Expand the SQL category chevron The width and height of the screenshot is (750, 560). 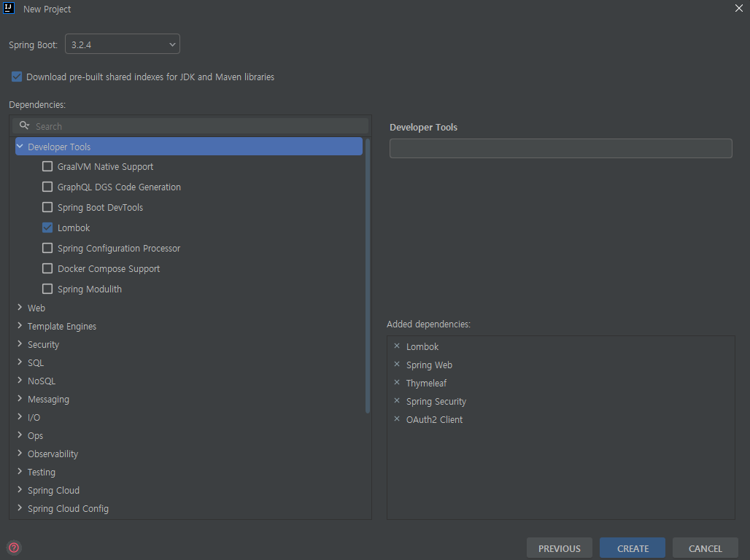click(x=20, y=362)
